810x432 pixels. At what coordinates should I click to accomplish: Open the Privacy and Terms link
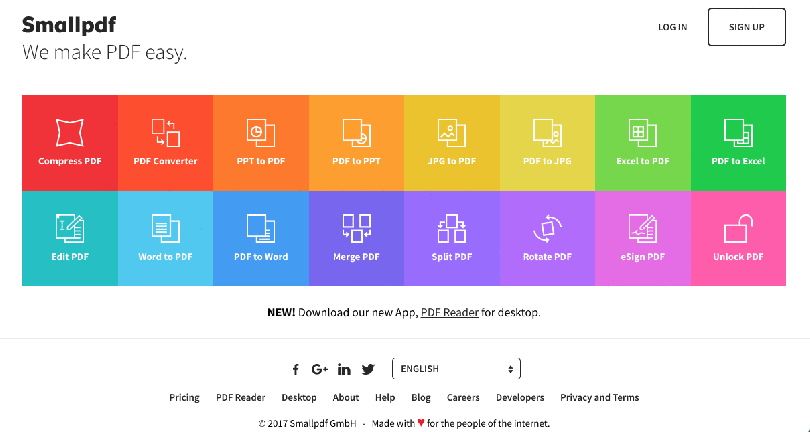(600, 397)
